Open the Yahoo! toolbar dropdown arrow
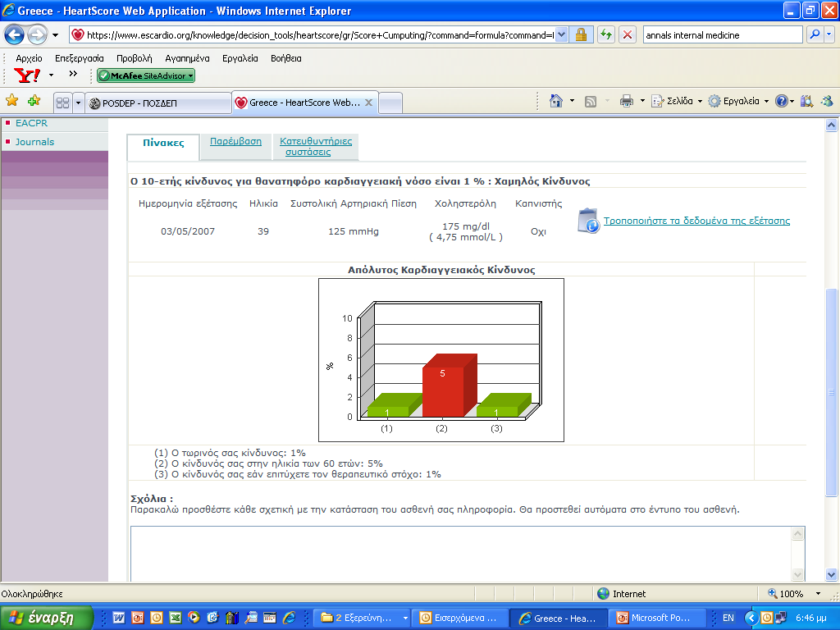840x630 pixels. (x=52, y=75)
